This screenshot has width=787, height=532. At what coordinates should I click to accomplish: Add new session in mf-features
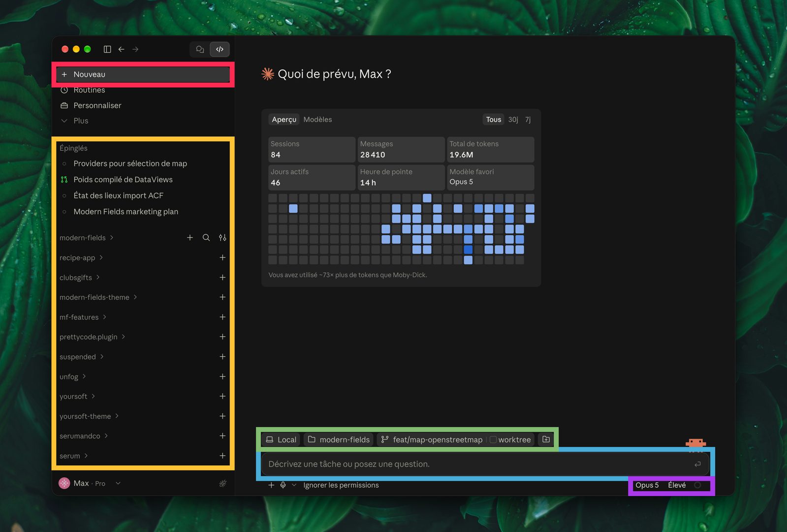click(x=222, y=317)
